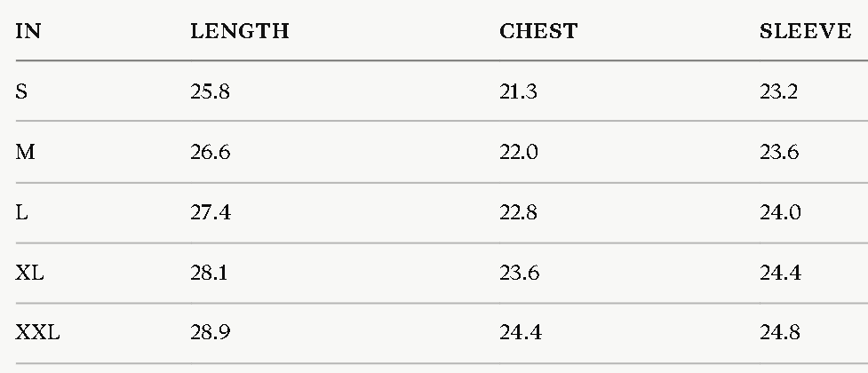Screen dimensions: 868x373
Task: Click sleeve value 24.0 for size L
Action: (x=780, y=212)
